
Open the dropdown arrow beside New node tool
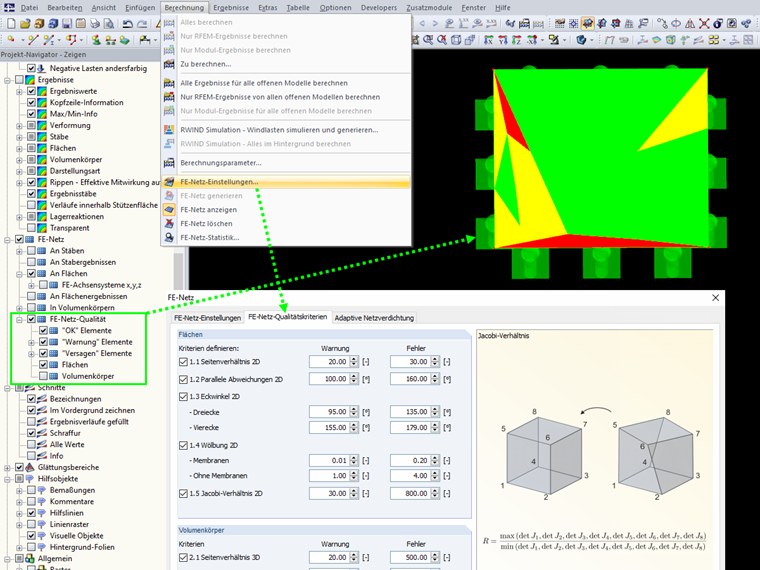point(23,40)
